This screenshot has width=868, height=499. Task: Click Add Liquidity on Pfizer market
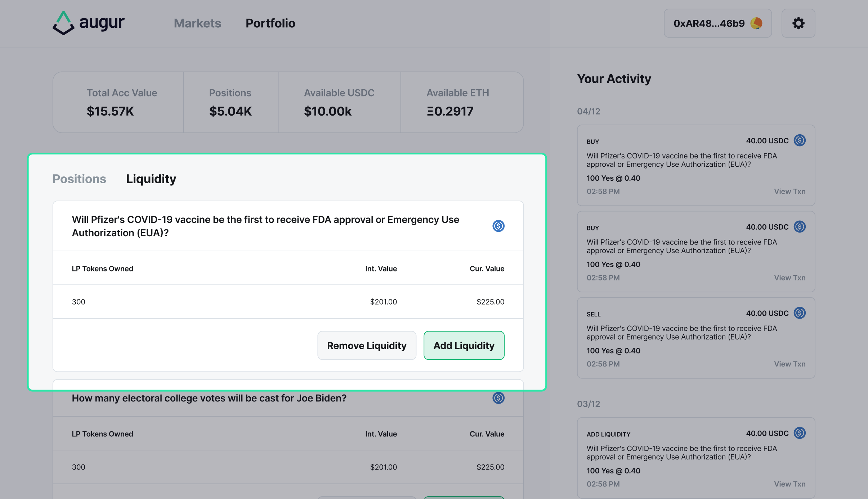464,346
